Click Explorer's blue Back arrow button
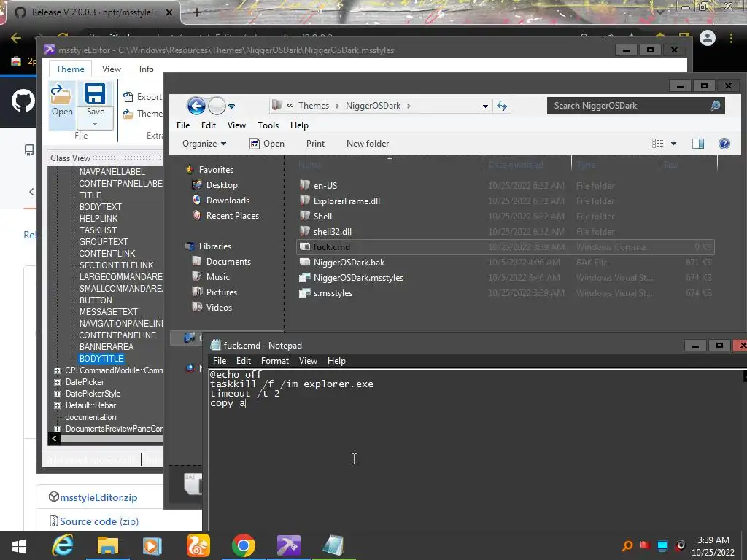This screenshot has height=560, width=747. (x=196, y=106)
